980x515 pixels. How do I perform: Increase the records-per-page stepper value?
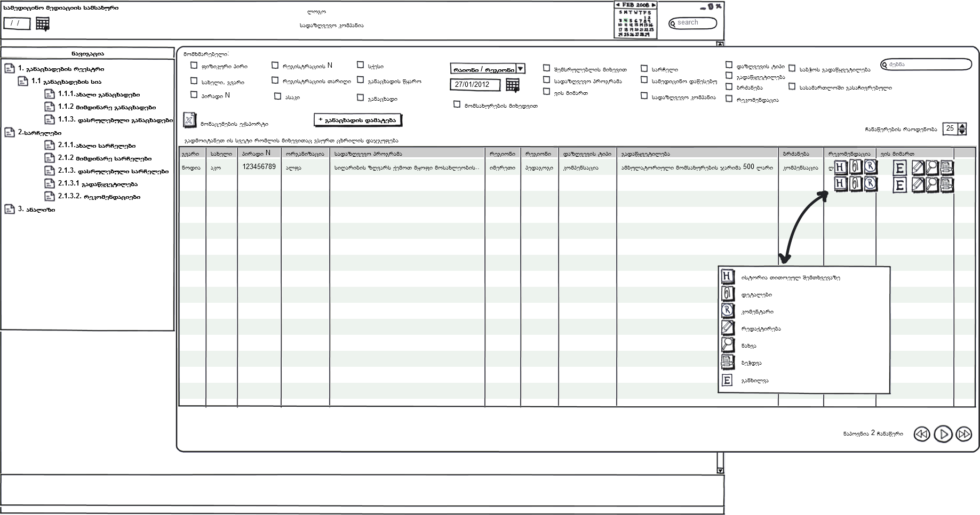tap(962, 126)
